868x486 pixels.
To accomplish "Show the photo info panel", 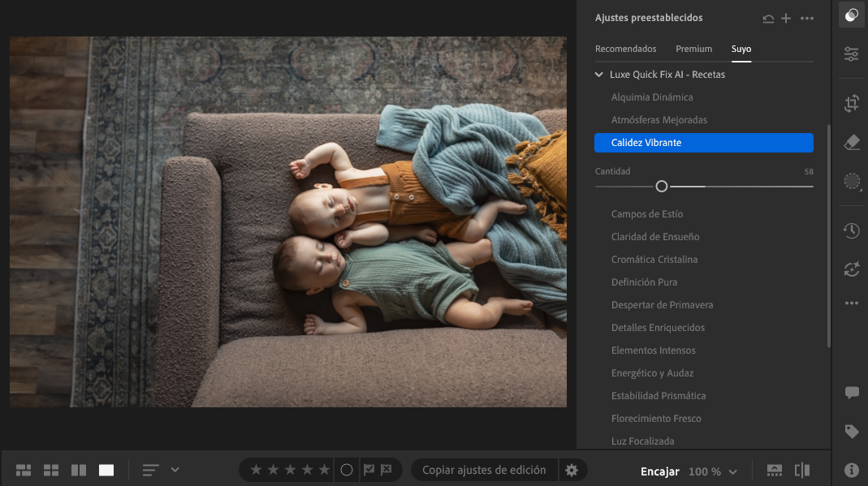I will tap(851, 470).
